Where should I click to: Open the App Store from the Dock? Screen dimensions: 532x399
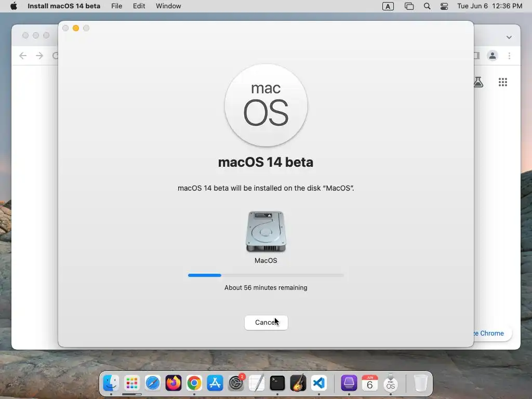point(215,383)
